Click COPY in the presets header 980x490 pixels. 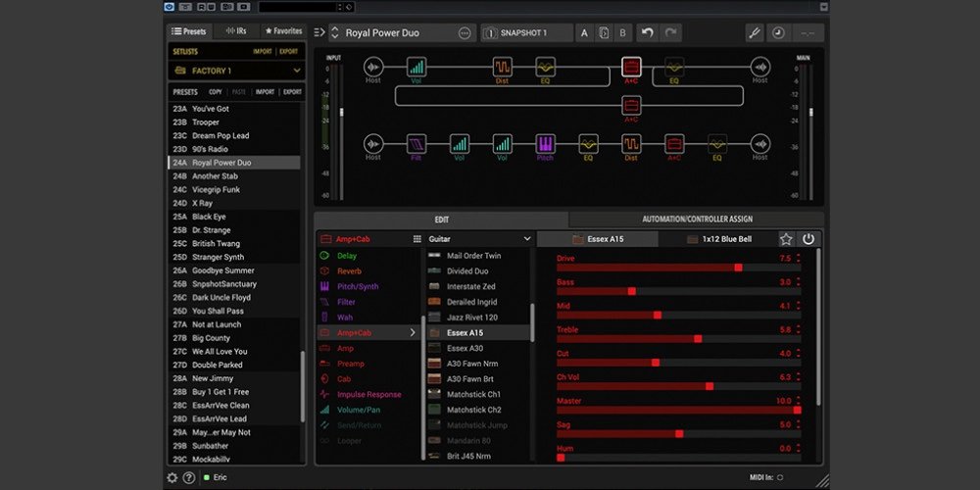point(216,92)
